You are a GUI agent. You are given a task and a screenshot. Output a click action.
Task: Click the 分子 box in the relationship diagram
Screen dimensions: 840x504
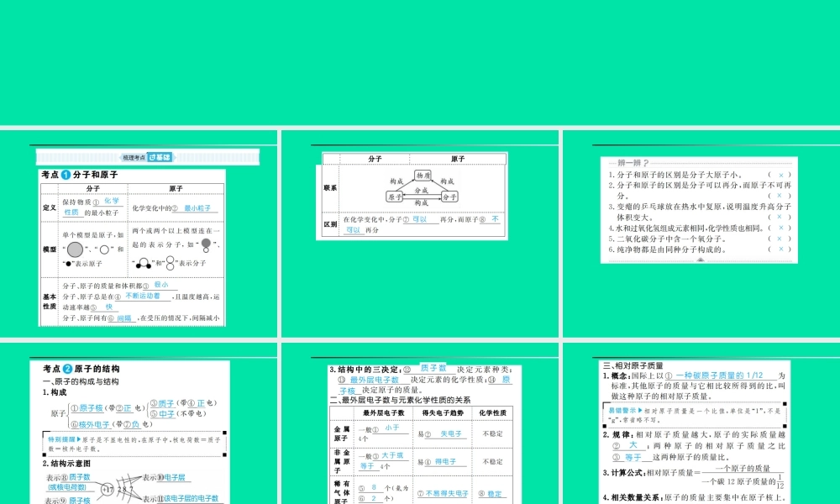coord(449,197)
